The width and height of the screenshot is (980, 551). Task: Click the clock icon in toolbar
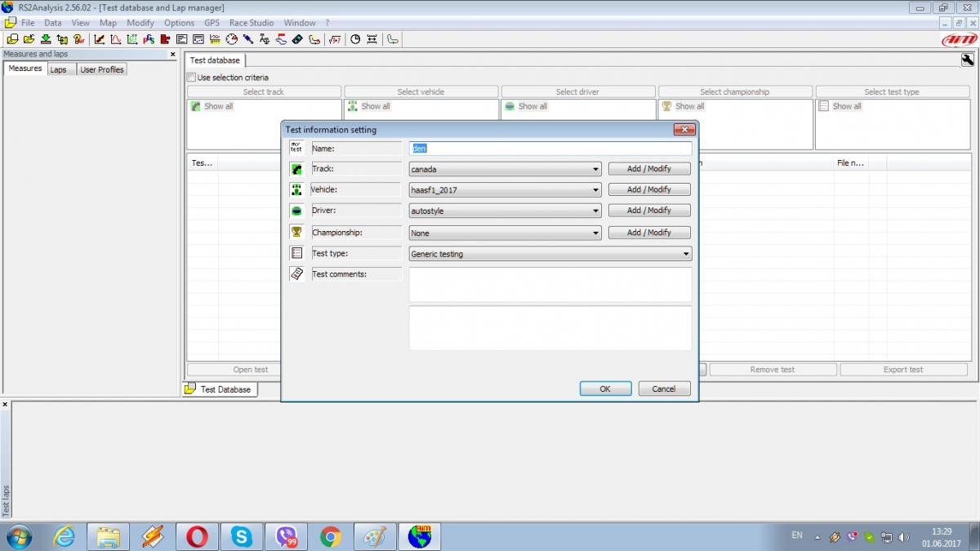(x=355, y=39)
